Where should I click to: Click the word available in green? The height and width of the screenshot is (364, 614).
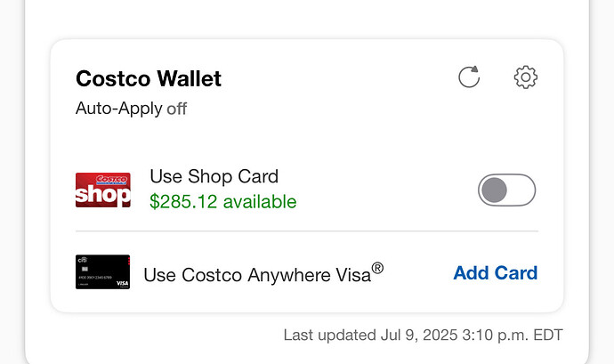pyautogui.click(x=260, y=202)
